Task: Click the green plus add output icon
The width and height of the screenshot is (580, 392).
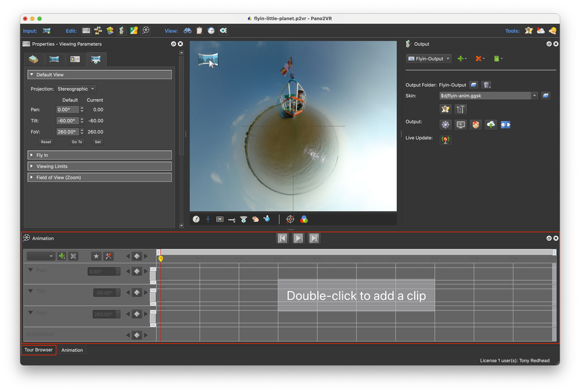Action: click(x=461, y=59)
